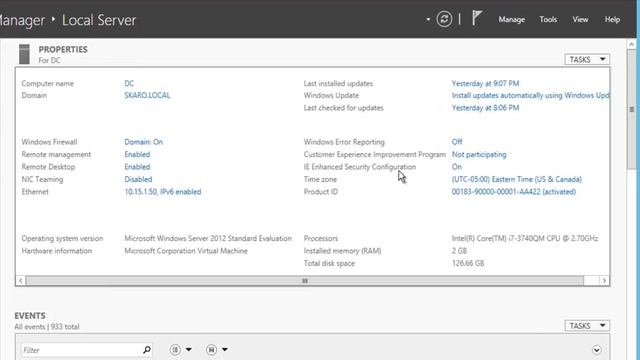Open the Properties TASKS dropdown
This screenshot has height=360, width=640.
point(587,60)
